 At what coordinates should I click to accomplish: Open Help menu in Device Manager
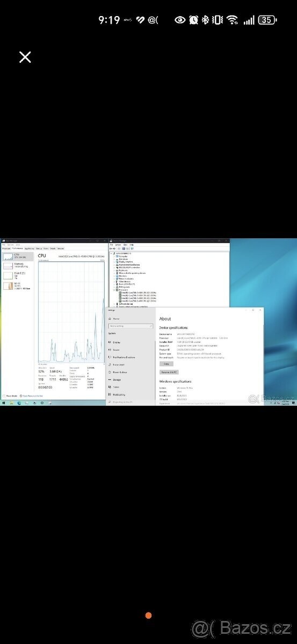[x=132, y=245]
